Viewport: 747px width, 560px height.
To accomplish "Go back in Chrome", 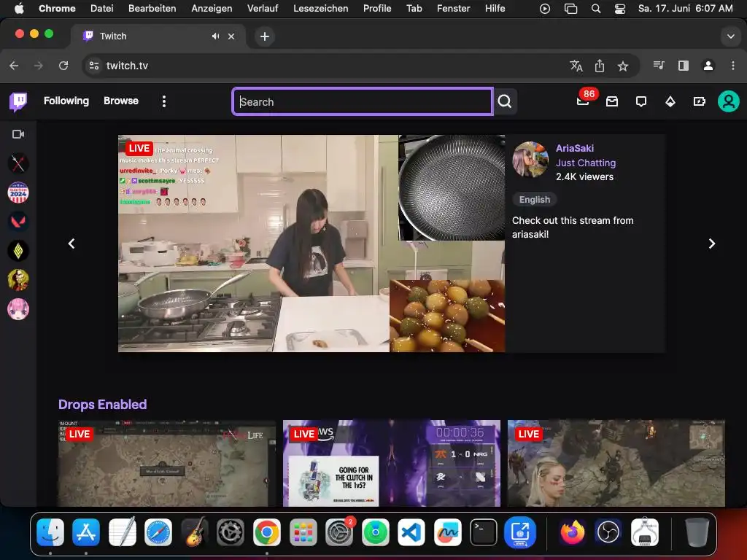I will tap(15, 66).
